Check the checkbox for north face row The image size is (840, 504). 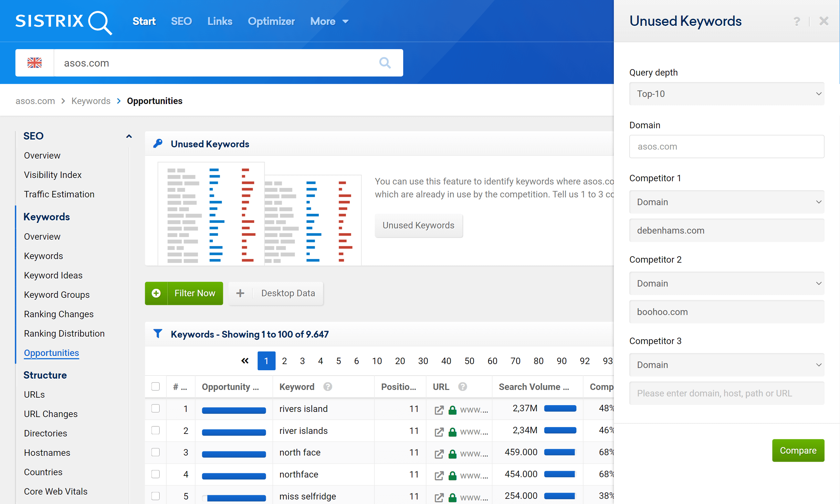155,452
